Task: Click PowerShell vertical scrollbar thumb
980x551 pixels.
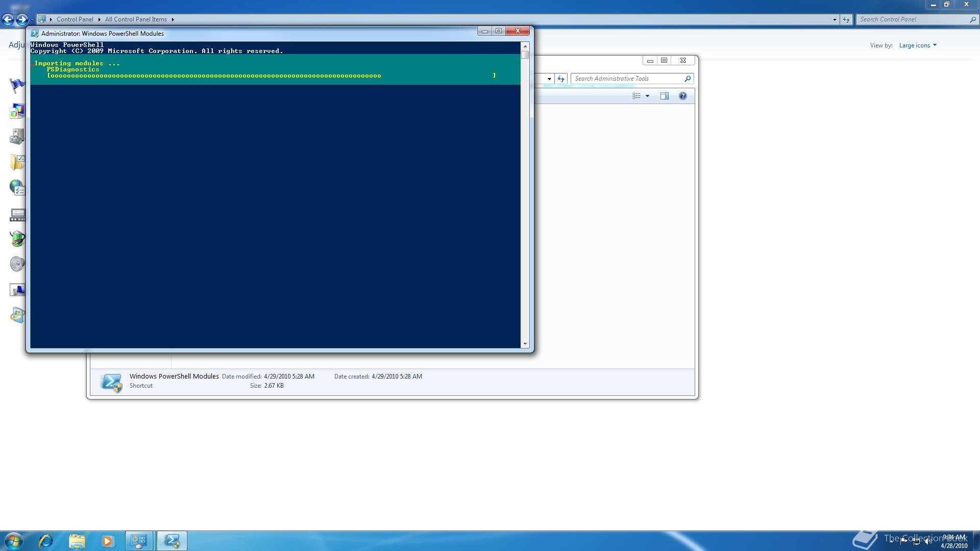Action: (x=525, y=55)
